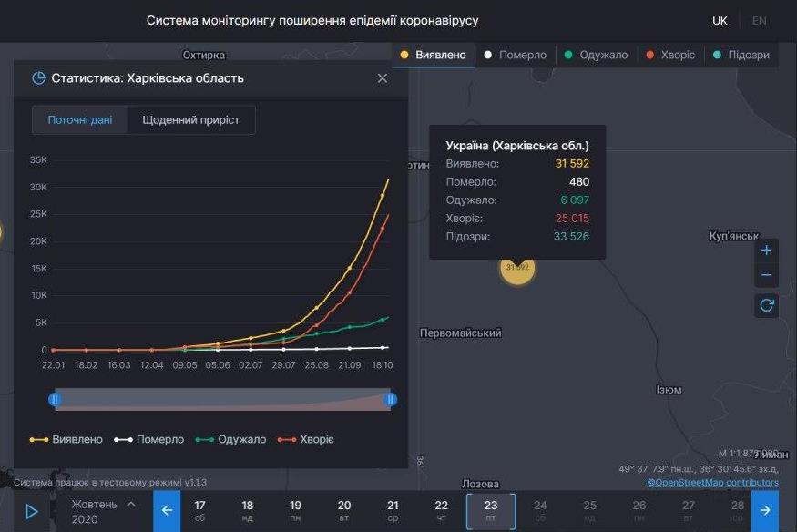Toggle Одужало in the chart legend
This screenshot has width=797, height=532.
[x=230, y=438]
